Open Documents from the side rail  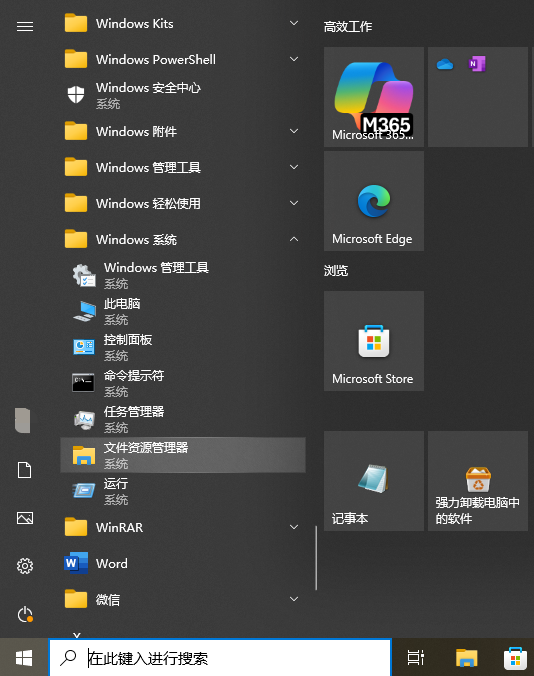click(x=25, y=470)
